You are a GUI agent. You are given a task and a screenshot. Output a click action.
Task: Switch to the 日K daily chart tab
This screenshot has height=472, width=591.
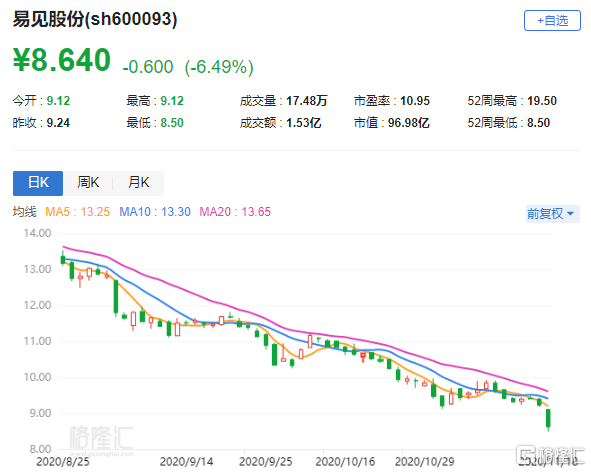[x=38, y=183]
